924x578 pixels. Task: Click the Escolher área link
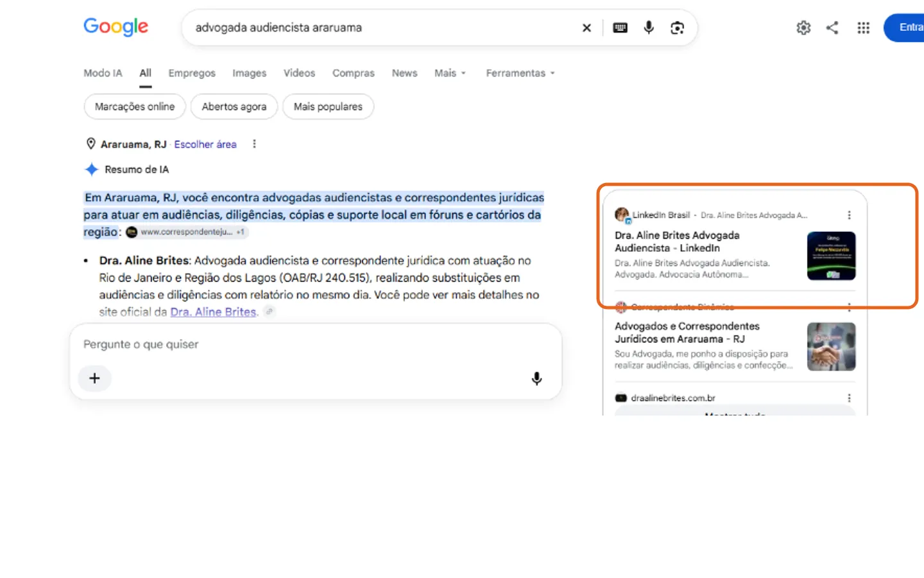(205, 144)
